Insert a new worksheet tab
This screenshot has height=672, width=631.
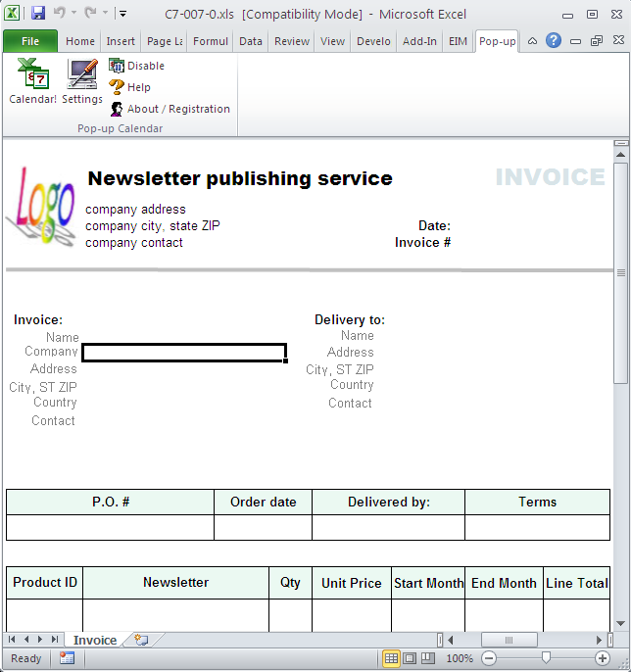pos(141,640)
